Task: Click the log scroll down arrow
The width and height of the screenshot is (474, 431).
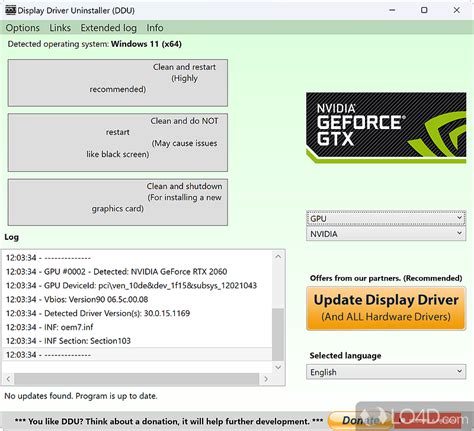Action: pos(278,367)
